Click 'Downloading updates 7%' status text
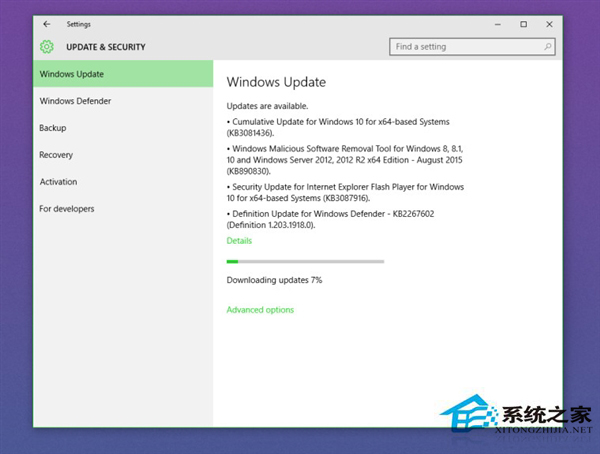 [x=274, y=280]
